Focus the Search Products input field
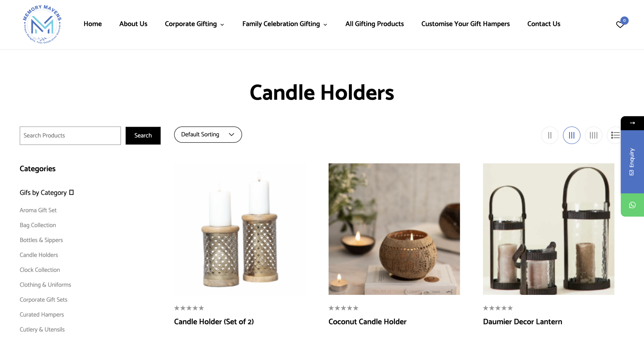This screenshot has width=644, height=342. 70,135
